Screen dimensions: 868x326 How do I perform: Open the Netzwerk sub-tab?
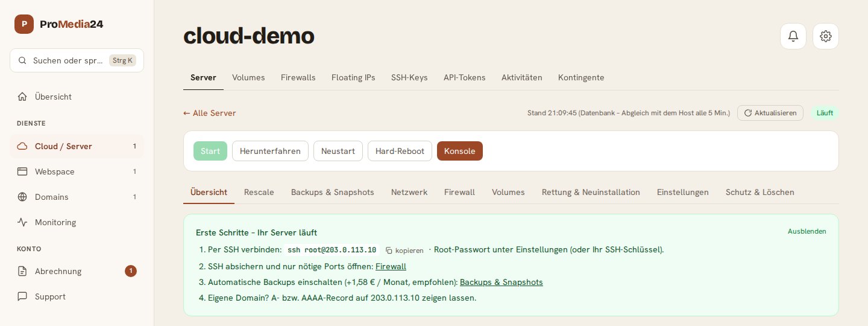[409, 192]
